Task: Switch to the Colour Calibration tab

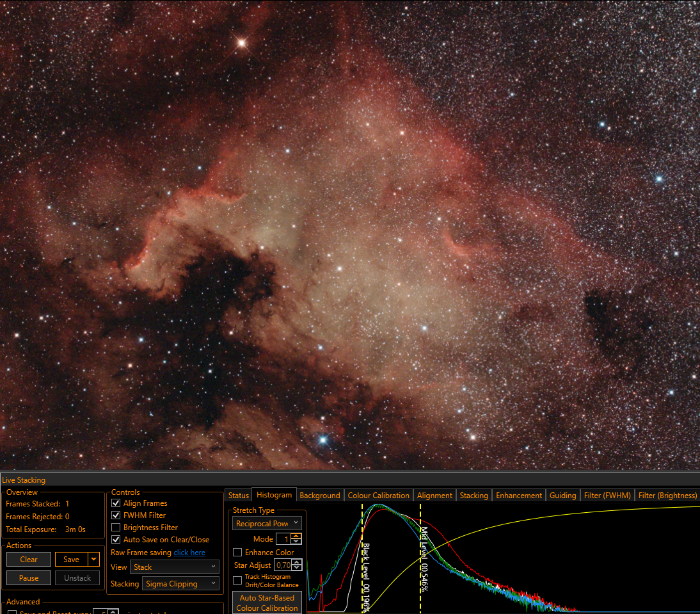Action: pyautogui.click(x=378, y=495)
